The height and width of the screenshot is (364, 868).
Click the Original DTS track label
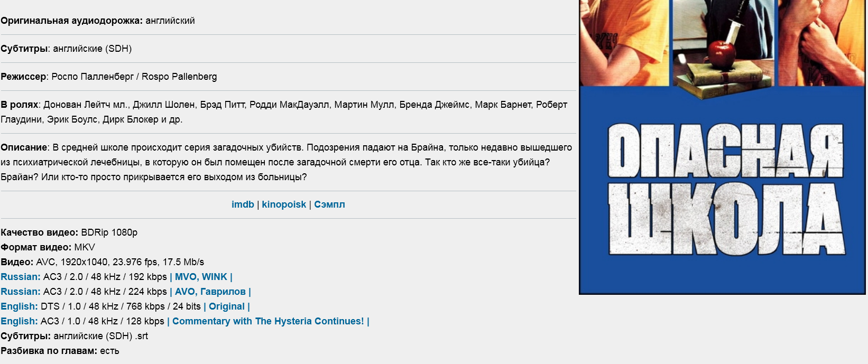[227, 306]
